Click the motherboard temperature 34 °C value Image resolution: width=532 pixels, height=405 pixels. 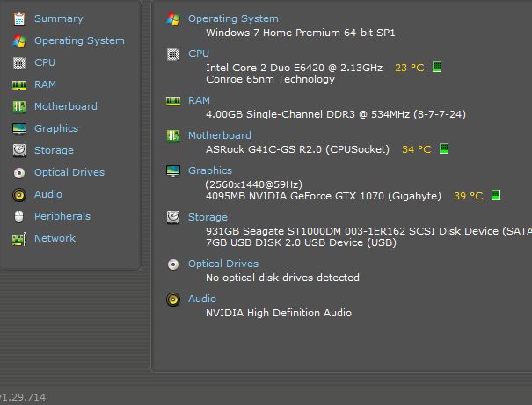[x=417, y=150]
